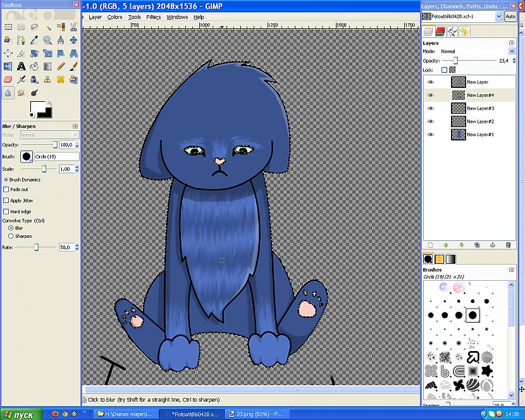Select the Rotate tool
Image resolution: width=525 pixels, height=420 pixels.
[x=34, y=53]
